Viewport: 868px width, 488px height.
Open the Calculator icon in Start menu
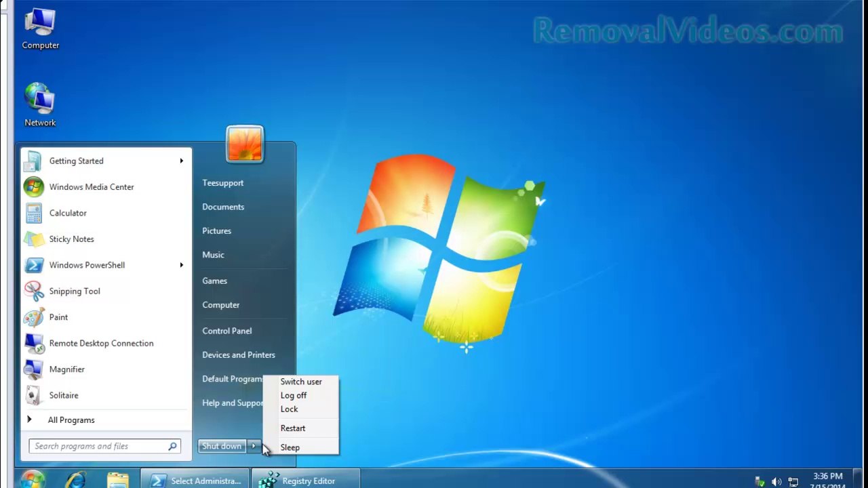34,213
